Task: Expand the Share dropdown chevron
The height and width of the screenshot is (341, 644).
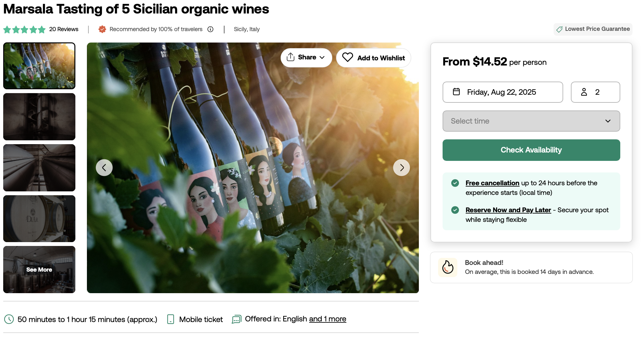Action: tap(322, 57)
